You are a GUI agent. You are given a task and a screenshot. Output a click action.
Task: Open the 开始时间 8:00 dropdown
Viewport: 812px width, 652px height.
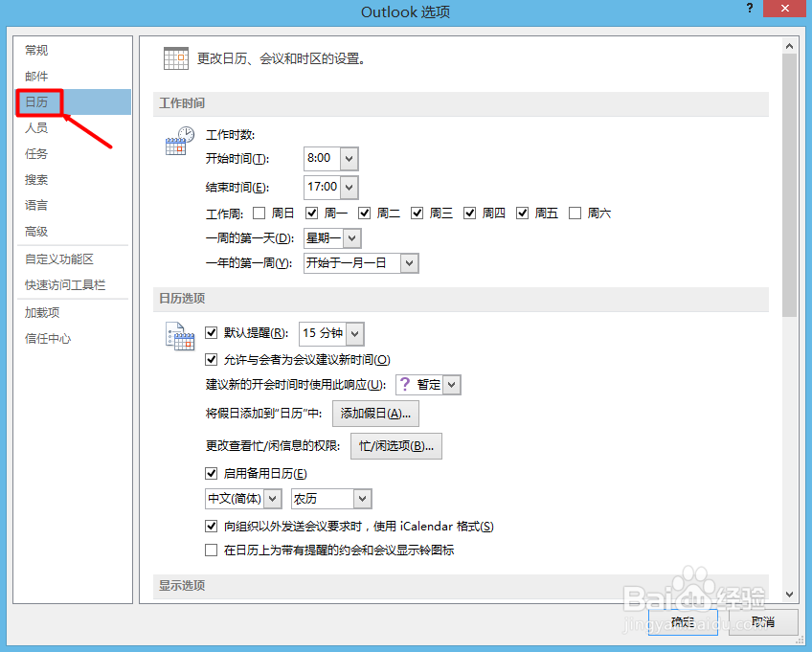tap(350, 159)
